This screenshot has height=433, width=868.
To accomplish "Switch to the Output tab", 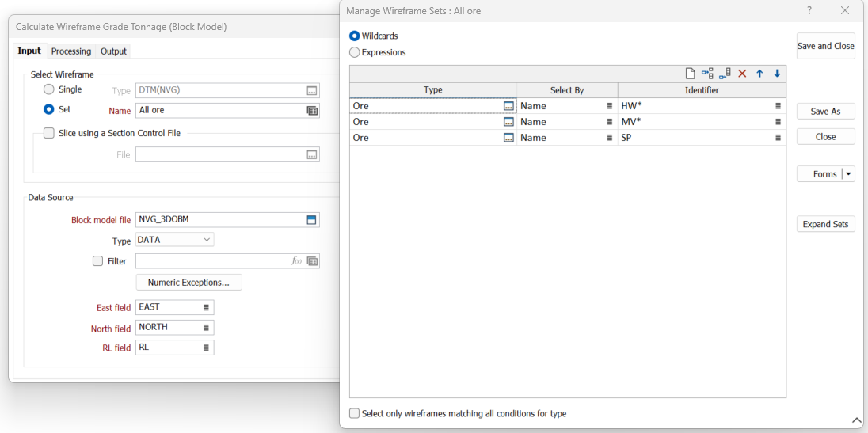I will (x=113, y=51).
